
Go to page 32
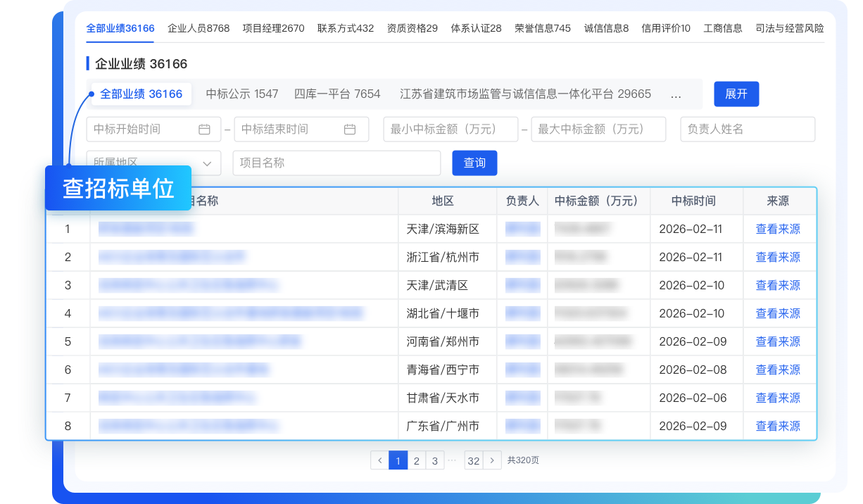(474, 460)
